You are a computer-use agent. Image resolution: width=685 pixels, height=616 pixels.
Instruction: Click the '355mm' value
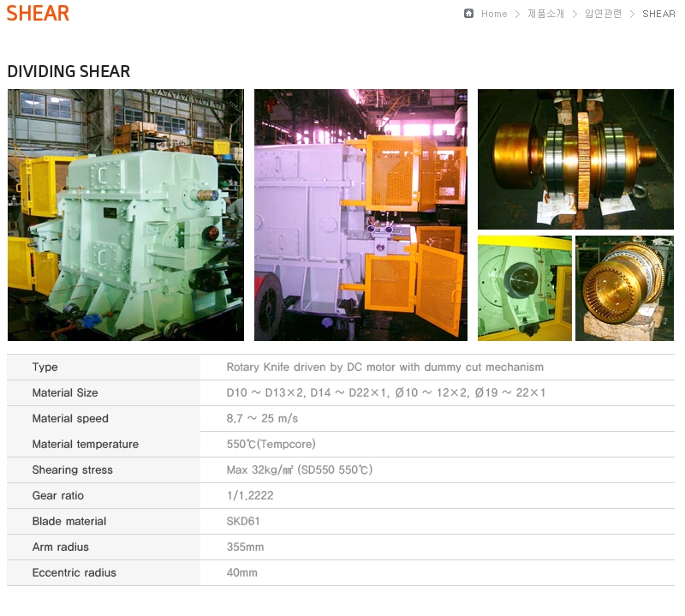pyautogui.click(x=245, y=547)
